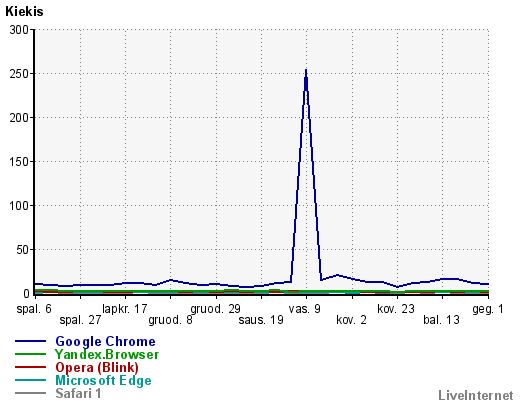This screenshot has height=405, width=520.
Task: Click the red Opera line swatch
Action: coord(30,367)
